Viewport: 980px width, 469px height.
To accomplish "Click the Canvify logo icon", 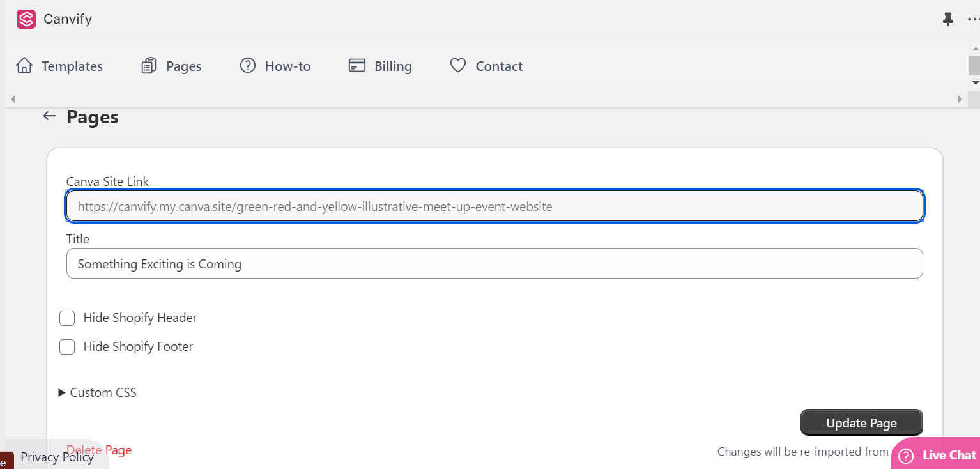I will 26,19.
